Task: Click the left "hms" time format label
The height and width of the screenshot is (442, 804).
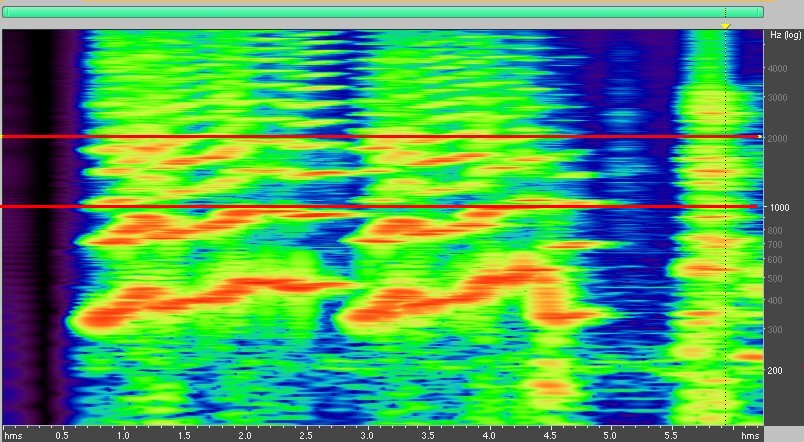Action: (12, 436)
